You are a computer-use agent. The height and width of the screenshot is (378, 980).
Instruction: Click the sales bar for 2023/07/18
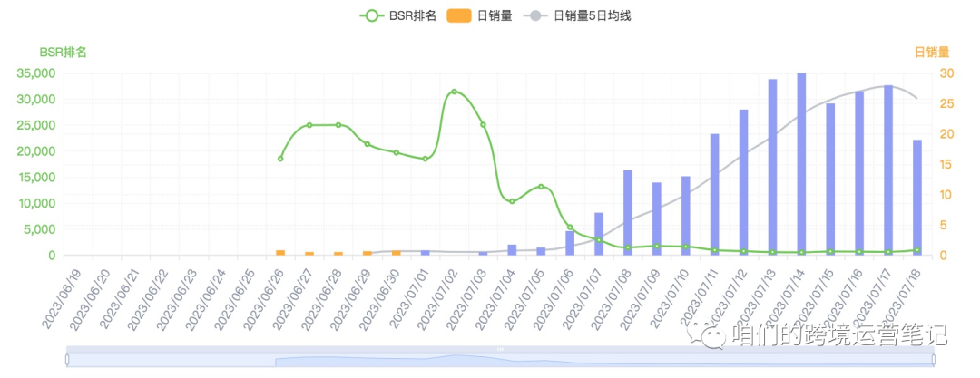[x=917, y=199]
